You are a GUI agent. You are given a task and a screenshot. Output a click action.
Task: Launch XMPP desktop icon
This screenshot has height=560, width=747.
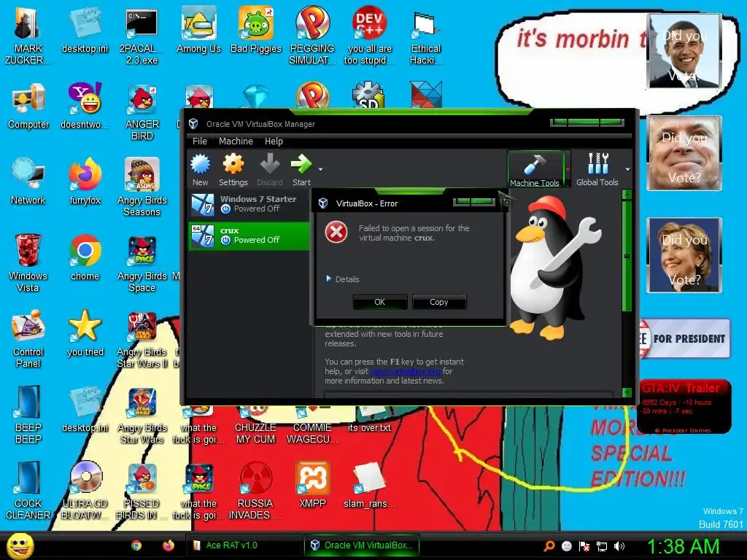312,485
